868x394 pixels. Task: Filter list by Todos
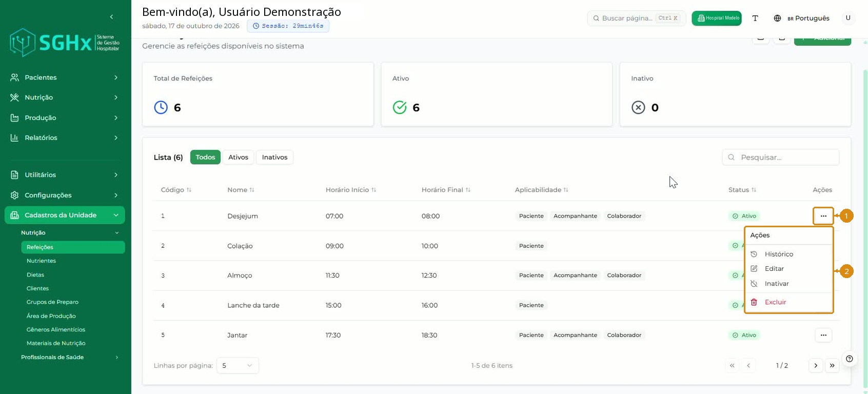(205, 157)
